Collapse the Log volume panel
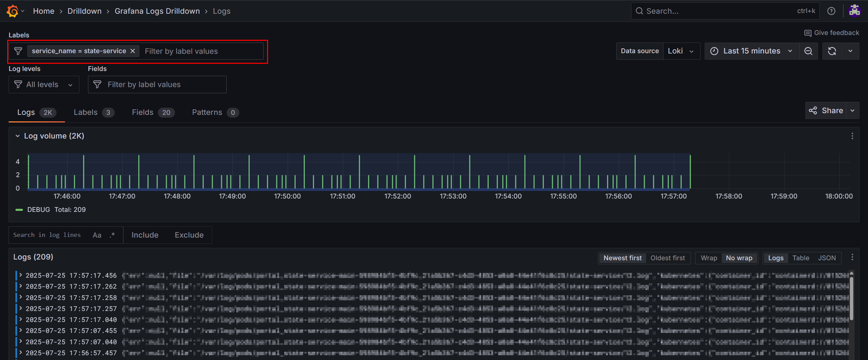This screenshot has height=360, width=868. 17,136
